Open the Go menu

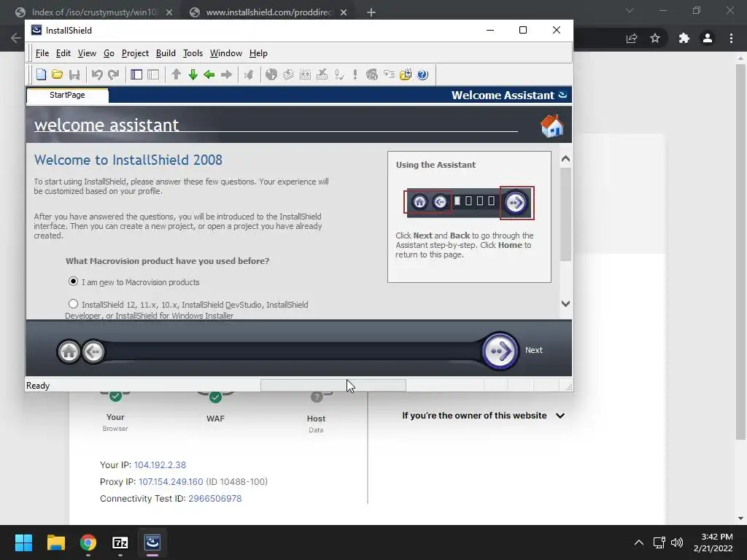click(x=109, y=53)
